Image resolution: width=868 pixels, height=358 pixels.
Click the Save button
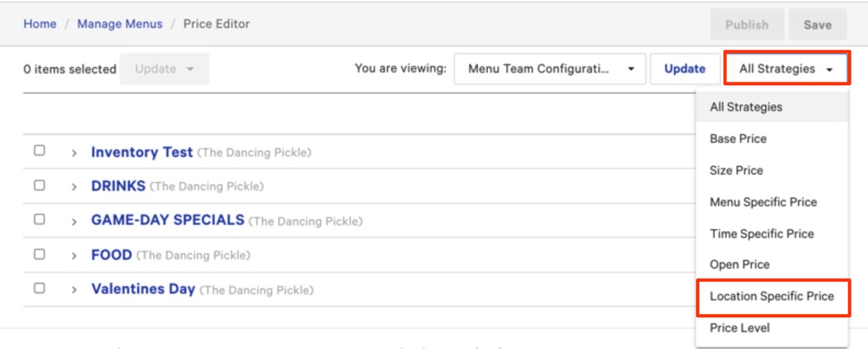(817, 24)
